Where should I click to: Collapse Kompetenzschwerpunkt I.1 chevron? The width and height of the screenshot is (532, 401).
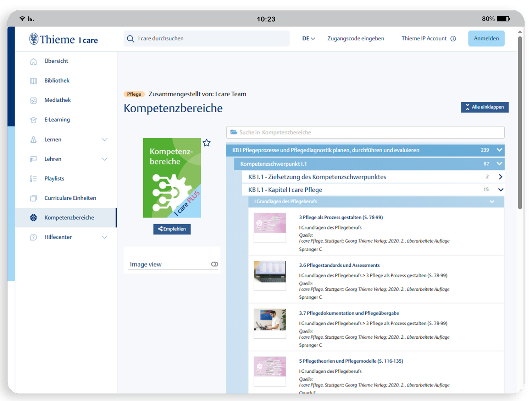499,164
